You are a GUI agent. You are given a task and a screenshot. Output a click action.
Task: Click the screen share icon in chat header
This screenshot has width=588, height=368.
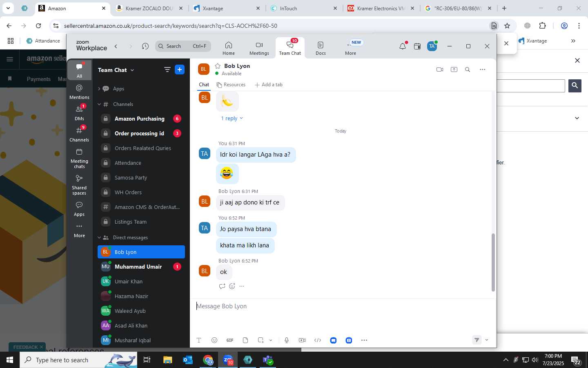coord(454,70)
